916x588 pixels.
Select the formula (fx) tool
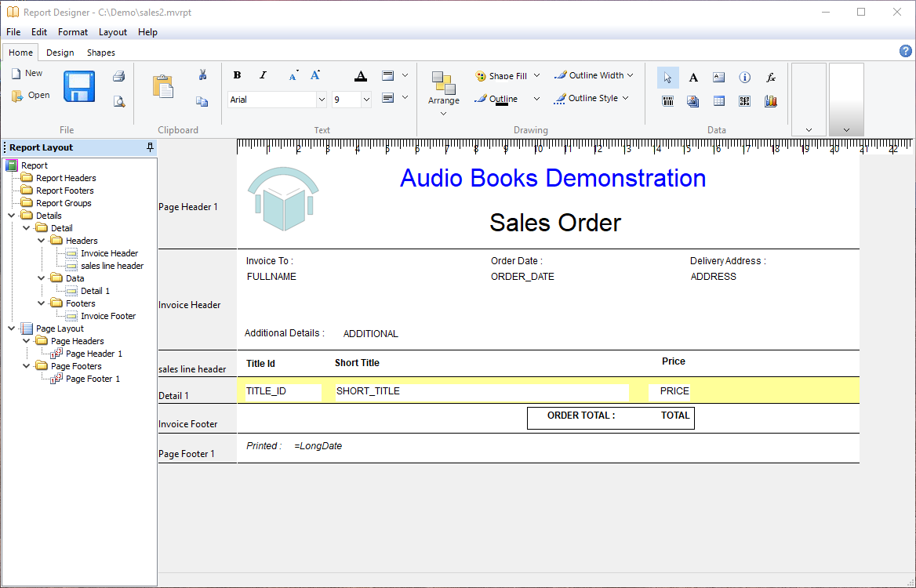pos(771,78)
